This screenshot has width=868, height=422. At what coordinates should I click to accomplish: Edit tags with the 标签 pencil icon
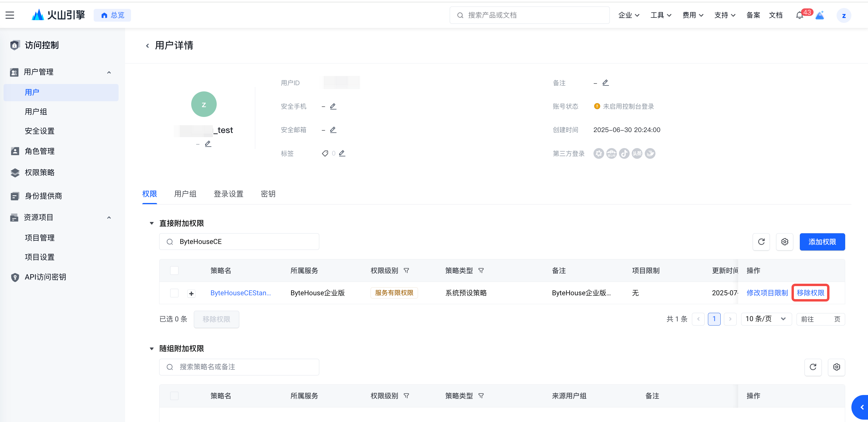click(x=342, y=153)
